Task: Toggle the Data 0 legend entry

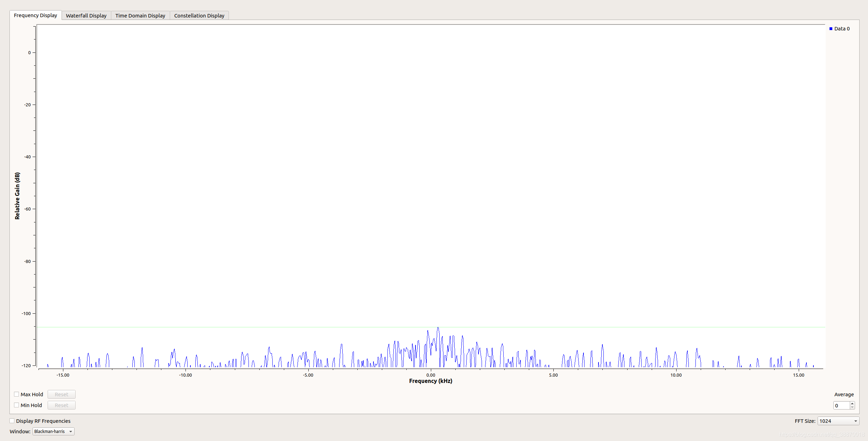Action: tap(839, 29)
